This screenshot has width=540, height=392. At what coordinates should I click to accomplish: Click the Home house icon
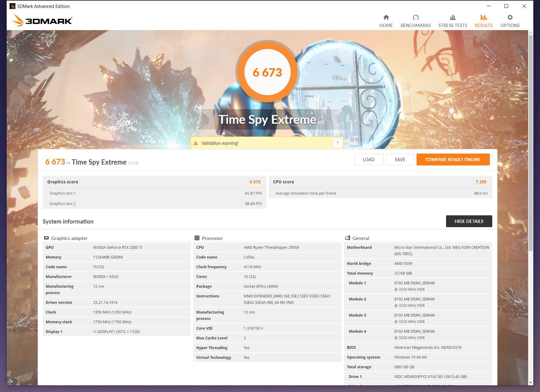(386, 17)
